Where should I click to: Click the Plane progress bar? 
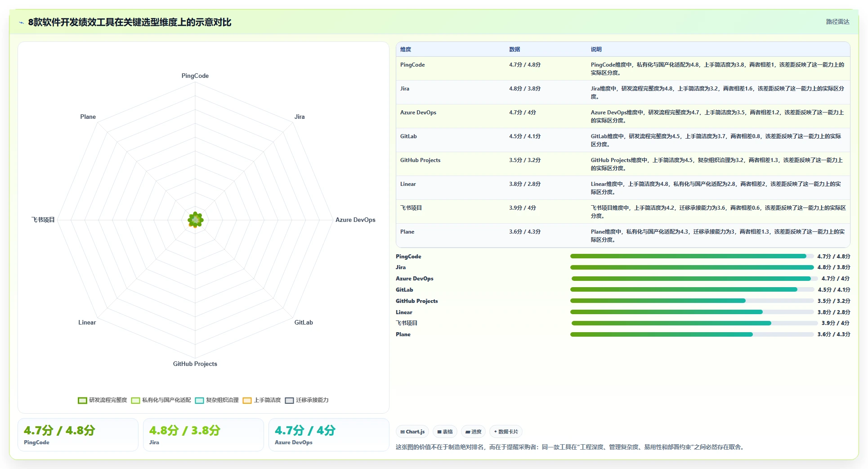pos(692,334)
